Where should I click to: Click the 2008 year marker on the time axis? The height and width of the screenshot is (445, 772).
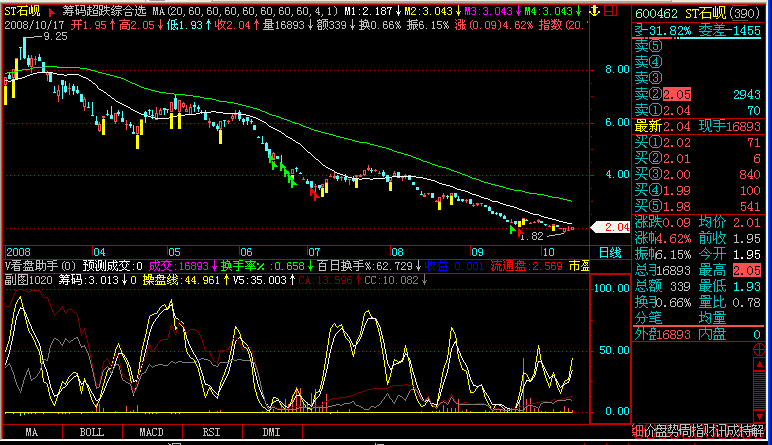tap(18, 252)
